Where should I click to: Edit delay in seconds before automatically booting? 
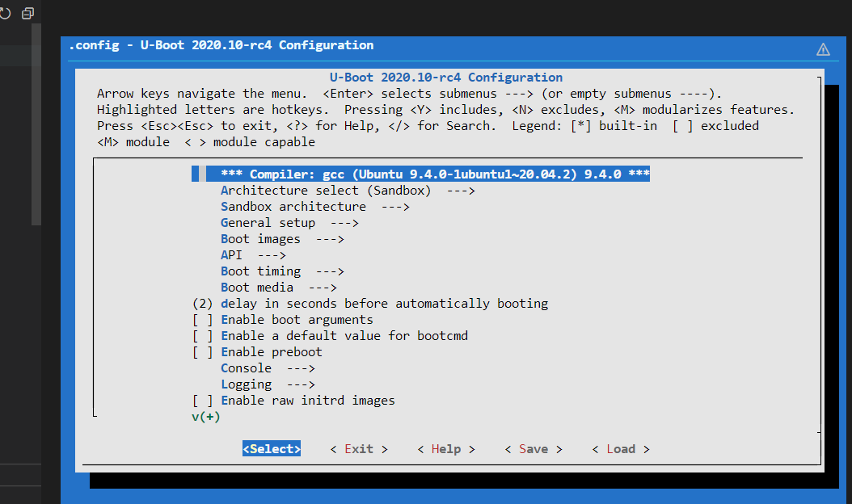click(x=370, y=304)
